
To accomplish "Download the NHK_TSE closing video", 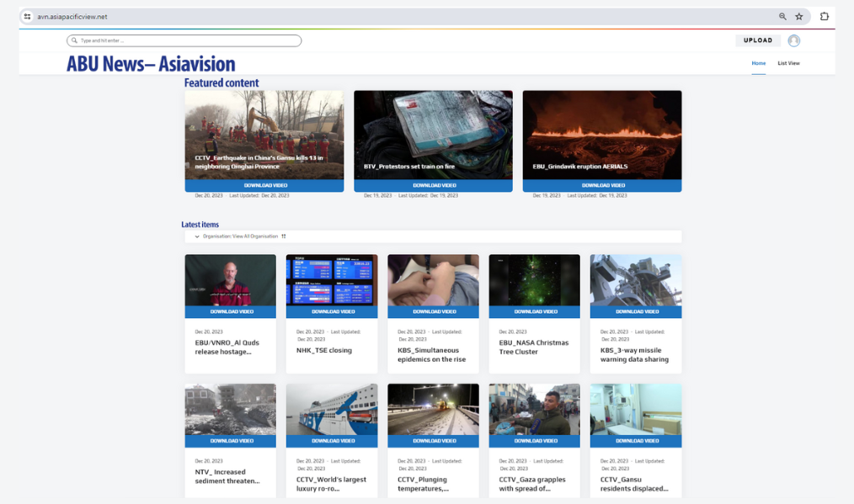I will click(332, 312).
